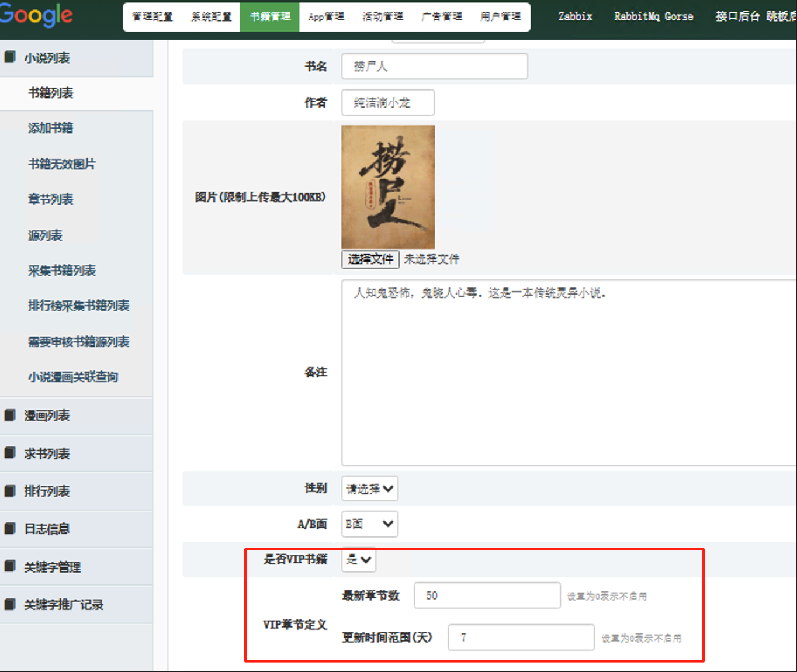Open the 用户管理 menu tab

[500, 16]
